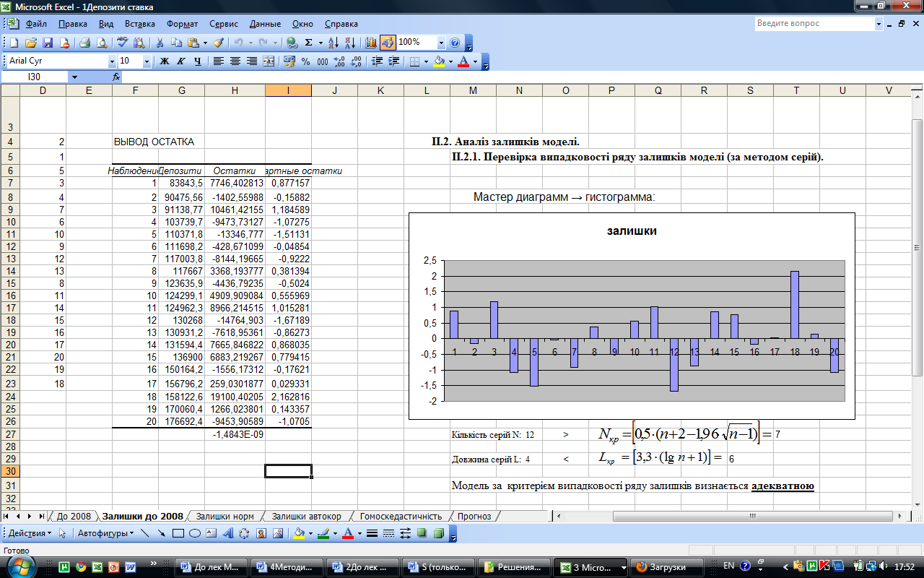Toggle bold formatting Ж
924x578 pixels.
[164, 61]
